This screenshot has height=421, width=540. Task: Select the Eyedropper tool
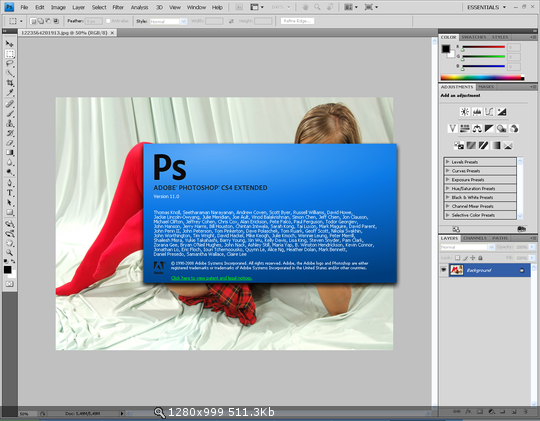tap(10, 93)
